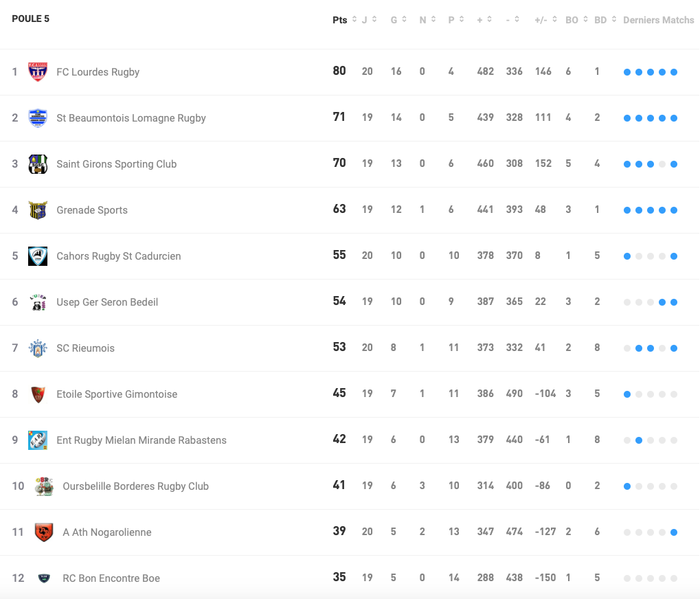This screenshot has width=700, height=599.
Task: Click the FC Lourdes Rugby club logo
Action: [38, 72]
